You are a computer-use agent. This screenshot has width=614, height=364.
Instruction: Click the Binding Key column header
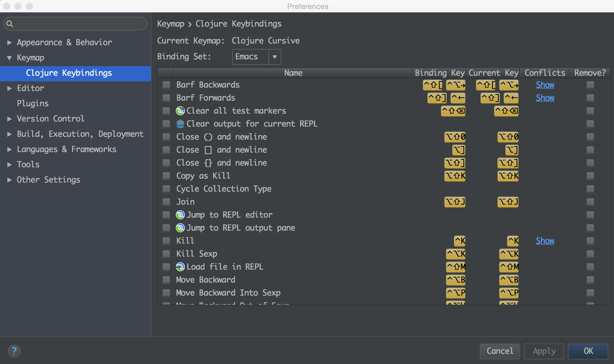pos(440,73)
